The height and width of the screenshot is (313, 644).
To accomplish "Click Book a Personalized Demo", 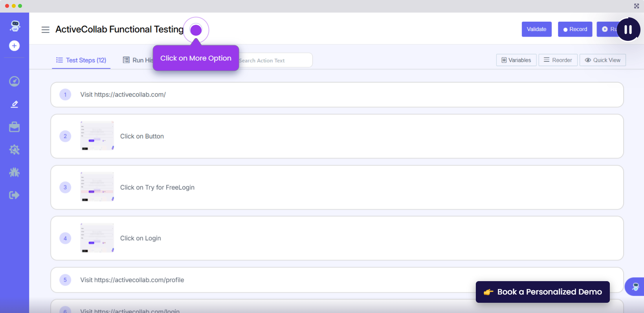I will 542,292.
